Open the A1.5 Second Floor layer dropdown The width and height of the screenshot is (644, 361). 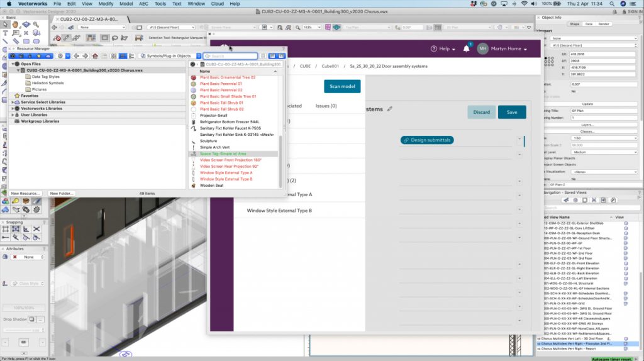click(171, 28)
